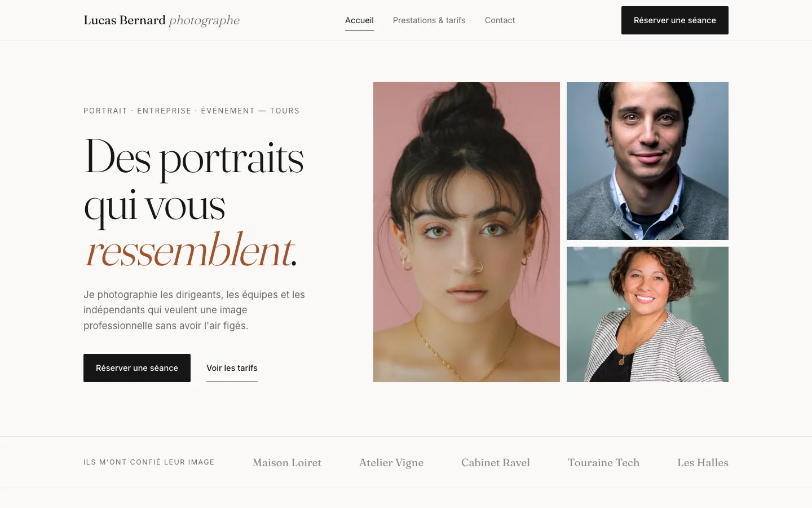Click the Je photographie les dirigeants paragraph
812x508 pixels.
coord(195,310)
